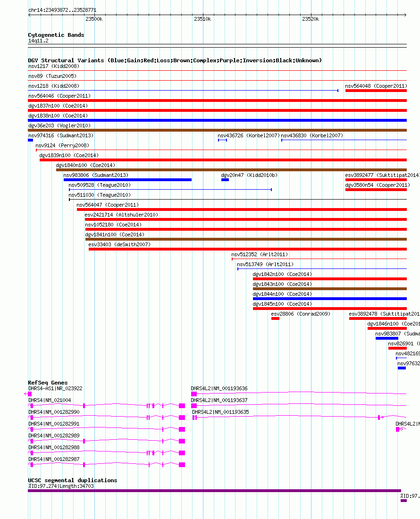
Task: Click the nsv564046 (Cooper2011) label
Action: (x=59, y=96)
